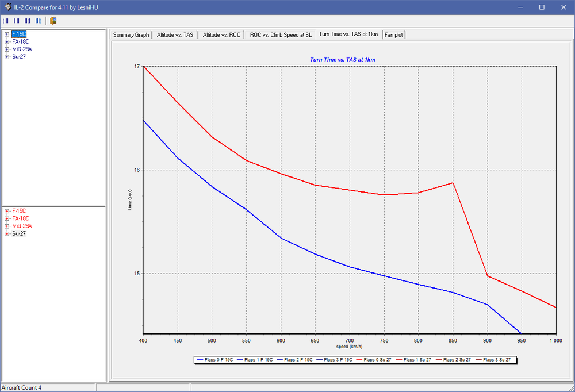Screen dimensions: 575x392
Task: Click the IL-2 Compare title bar icon
Action: click(x=8, y=7)
